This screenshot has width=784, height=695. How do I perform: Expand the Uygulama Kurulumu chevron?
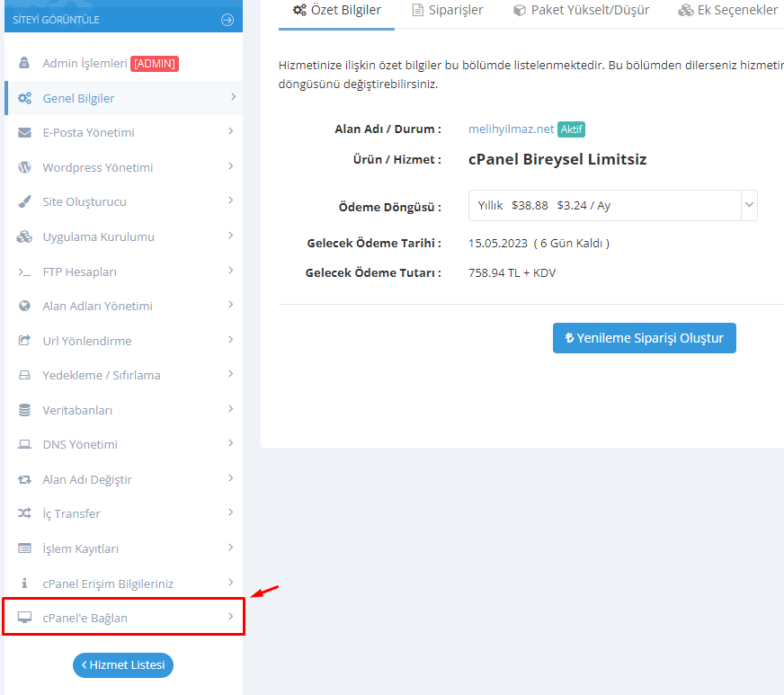[231, 236]
